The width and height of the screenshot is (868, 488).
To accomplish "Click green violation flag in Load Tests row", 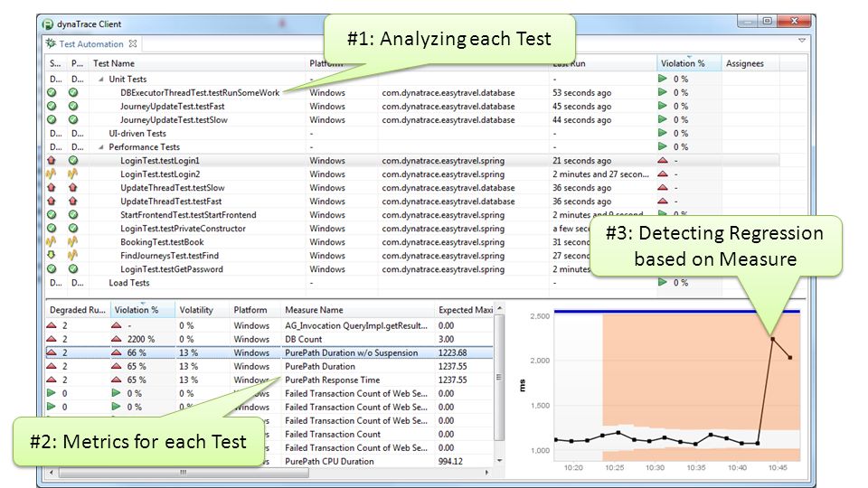I will pyautogui.click(x=663, y=282).
